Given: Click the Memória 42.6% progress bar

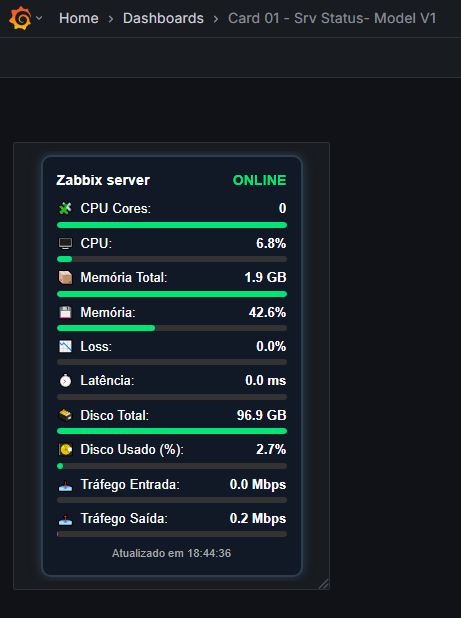Looking at the screenshot, I should coord(172,328).
